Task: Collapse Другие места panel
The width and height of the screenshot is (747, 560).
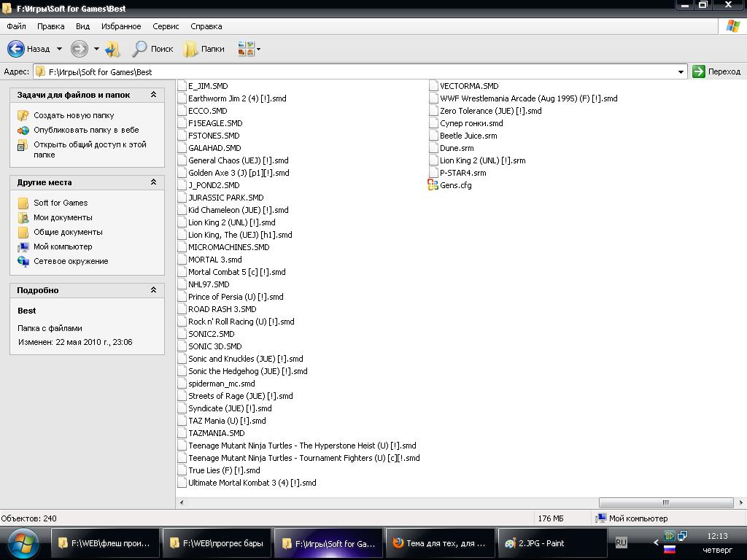Action: point(153,182)
